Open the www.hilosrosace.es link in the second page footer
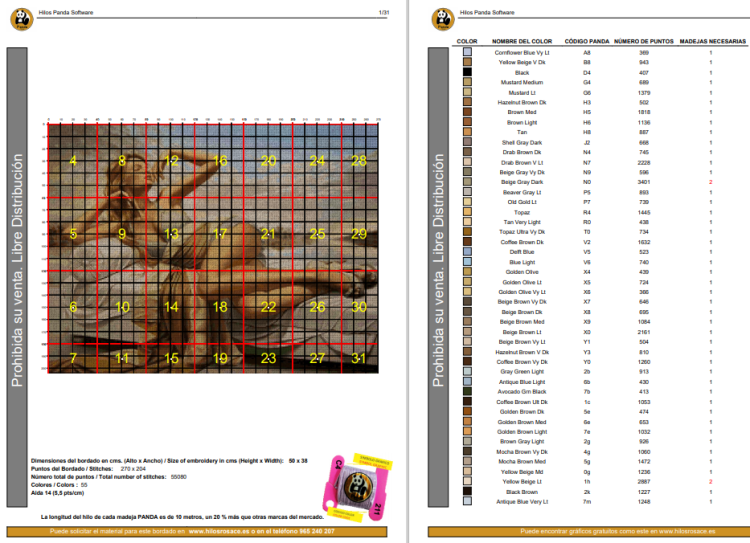 click(687, 532)
